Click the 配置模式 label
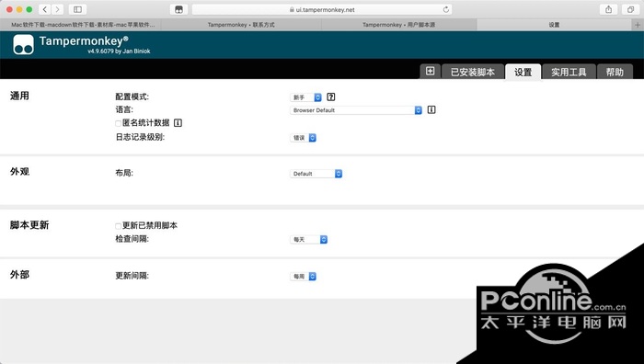This screenshot has width=644, height=364. 132,97
